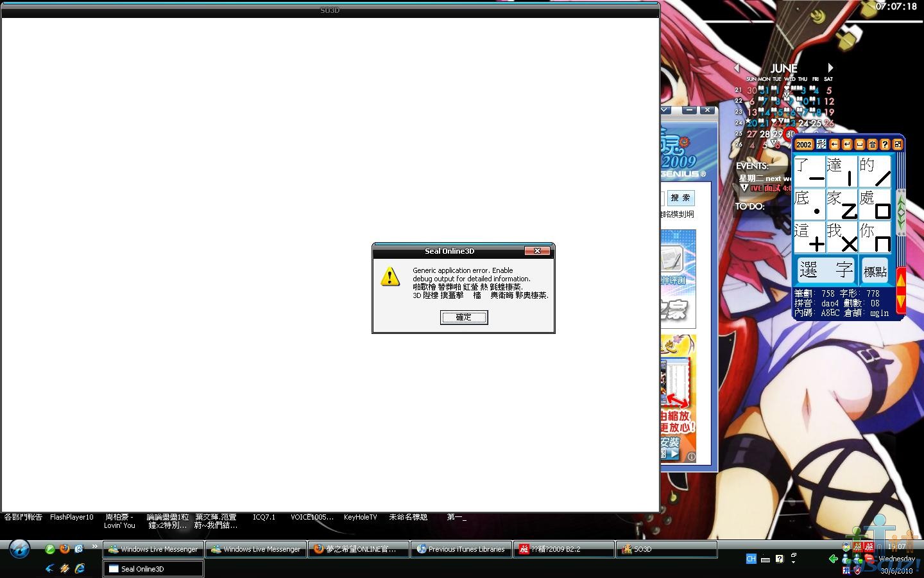Viewport: 924px width, 578px height.
Task: Click 搜索 button in the background window
Action: 681,198
